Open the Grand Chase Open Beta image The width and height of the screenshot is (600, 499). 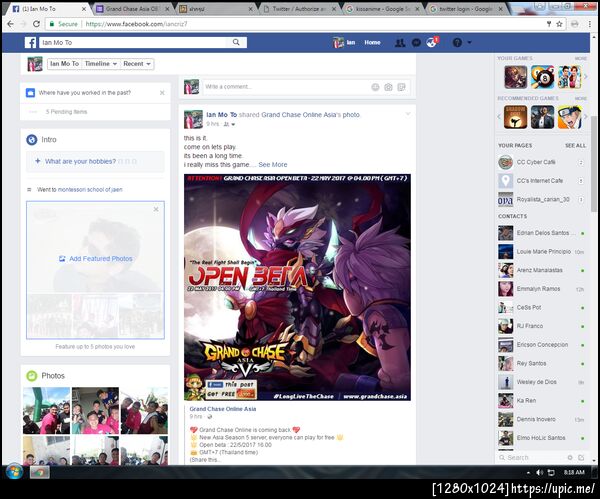[x=297, y=287]
